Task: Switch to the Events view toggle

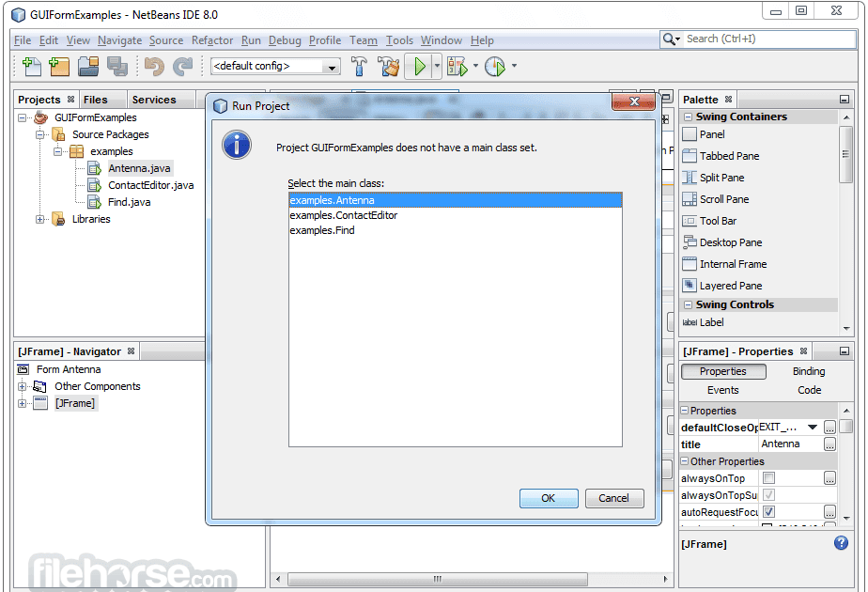Action: (723, 390)
